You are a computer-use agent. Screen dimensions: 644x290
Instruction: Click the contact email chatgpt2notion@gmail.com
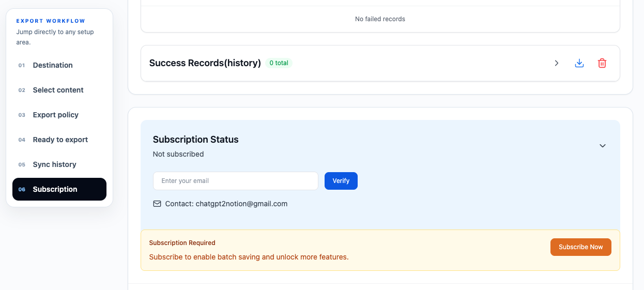tap(241, 204)
